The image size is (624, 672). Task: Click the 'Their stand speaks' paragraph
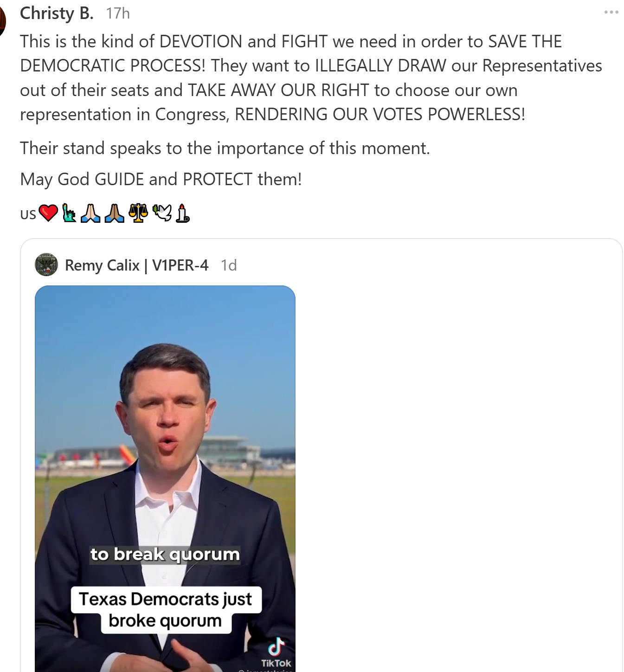[225, 148]
